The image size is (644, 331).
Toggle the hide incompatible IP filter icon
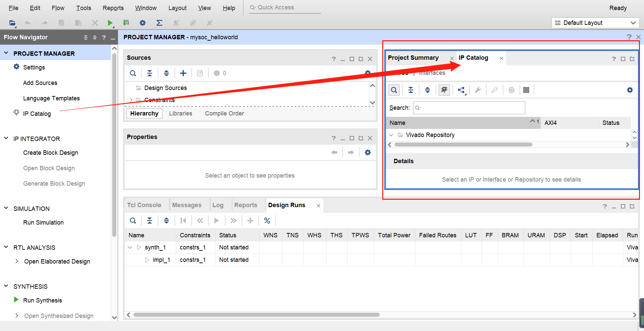point(444,90)
